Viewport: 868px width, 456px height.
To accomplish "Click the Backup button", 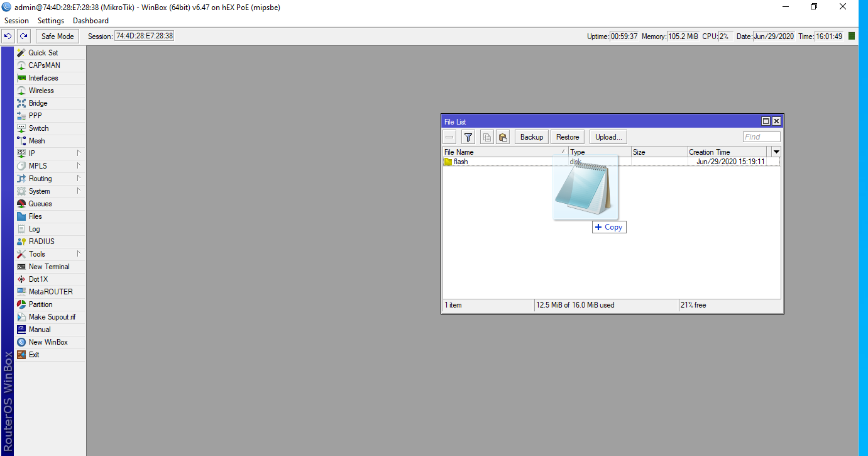I will 531,136.
